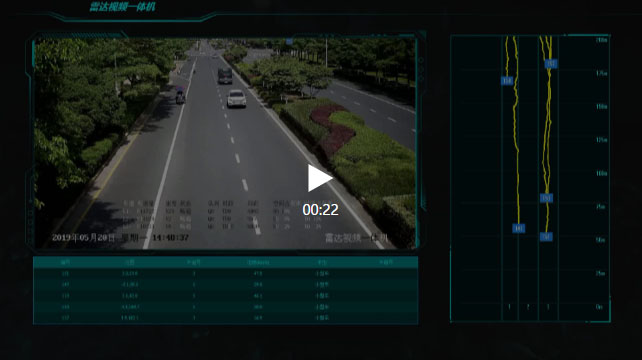Click the speed (km/h) column header
The width and height of the screenshot is (642, 360).
[258, 263]
